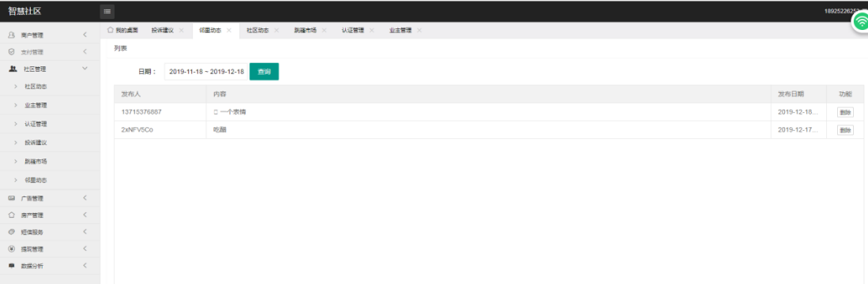This screenshot has width=868, height=284.
Task: Open 认证管理 in the sidebar submenu
Action: click(x=36, y=124)
